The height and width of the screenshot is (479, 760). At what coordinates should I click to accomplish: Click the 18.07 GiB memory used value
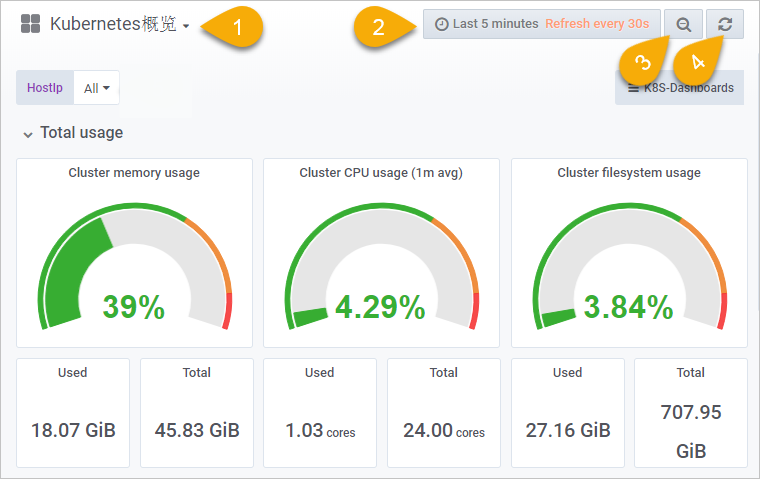[73, 430]
